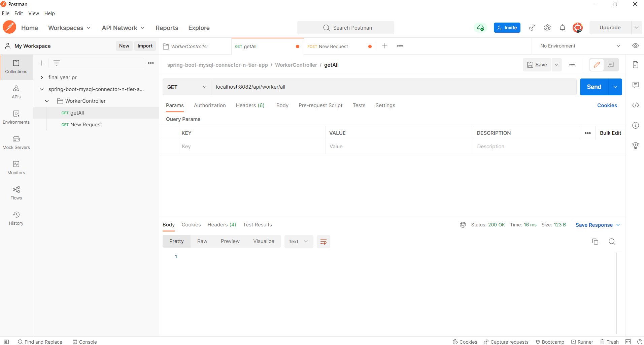Switch to comment mode icon

611,65
